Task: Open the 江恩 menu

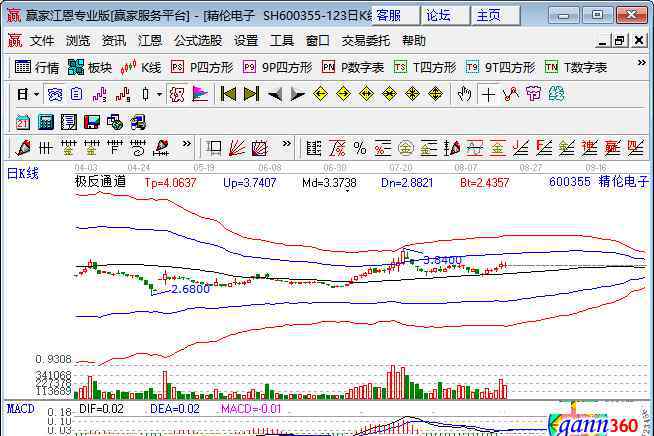Action: point(150,40)
